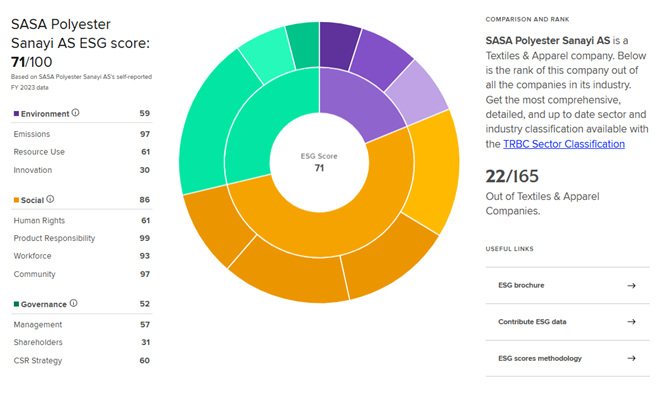This screenshot has width=661, height=398.
Task: Open the ESG brochure link
Action: [x=521, y=285]
